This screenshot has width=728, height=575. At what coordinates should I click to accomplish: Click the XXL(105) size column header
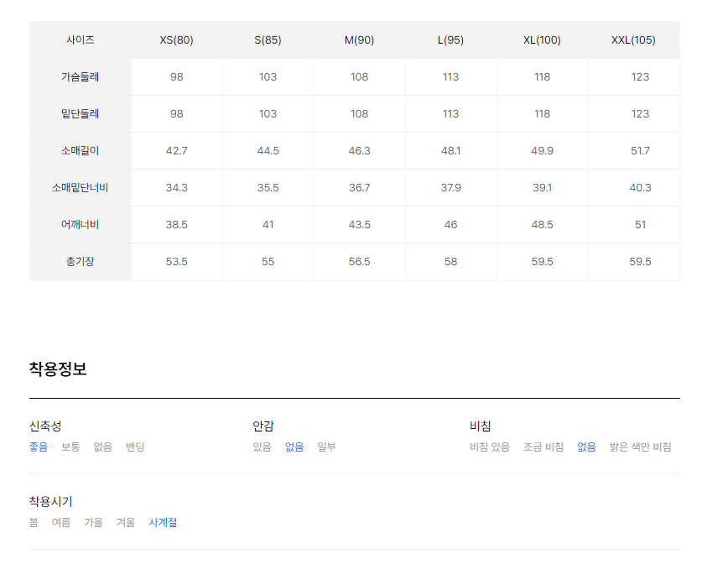(x=633, y=40)
